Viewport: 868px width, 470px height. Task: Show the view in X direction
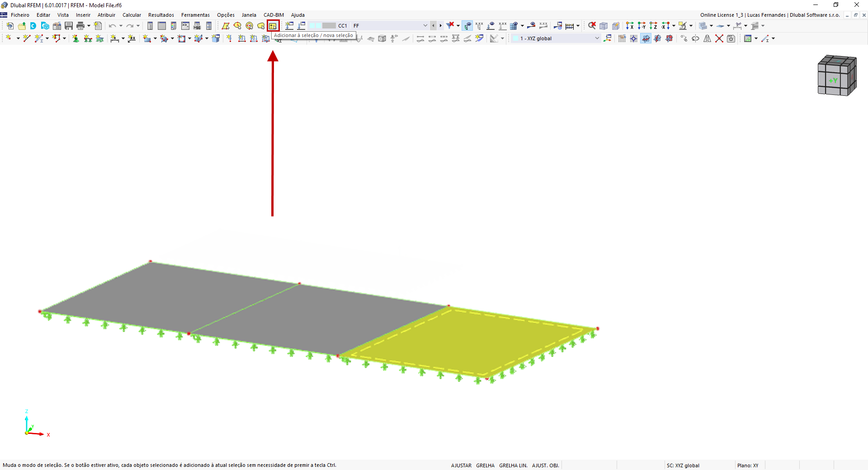[x=630, y=26]
